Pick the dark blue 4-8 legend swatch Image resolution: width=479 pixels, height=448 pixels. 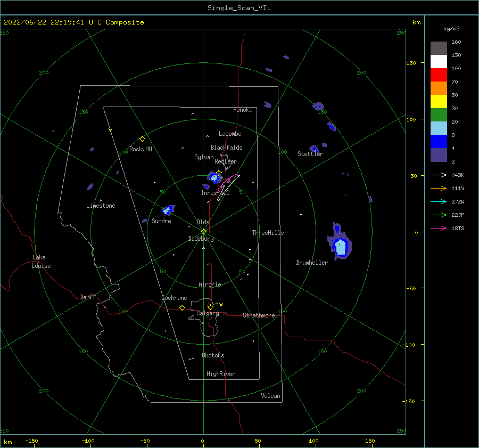click(439, 141)
